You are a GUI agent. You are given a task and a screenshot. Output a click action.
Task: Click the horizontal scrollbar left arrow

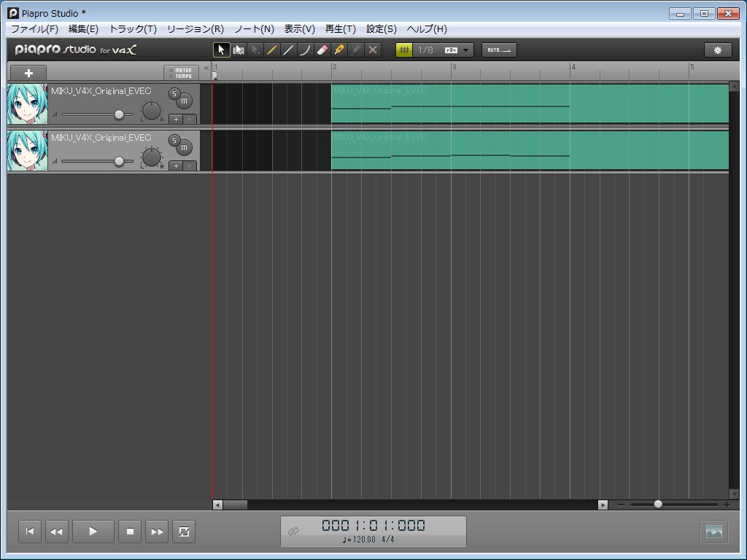217,505
